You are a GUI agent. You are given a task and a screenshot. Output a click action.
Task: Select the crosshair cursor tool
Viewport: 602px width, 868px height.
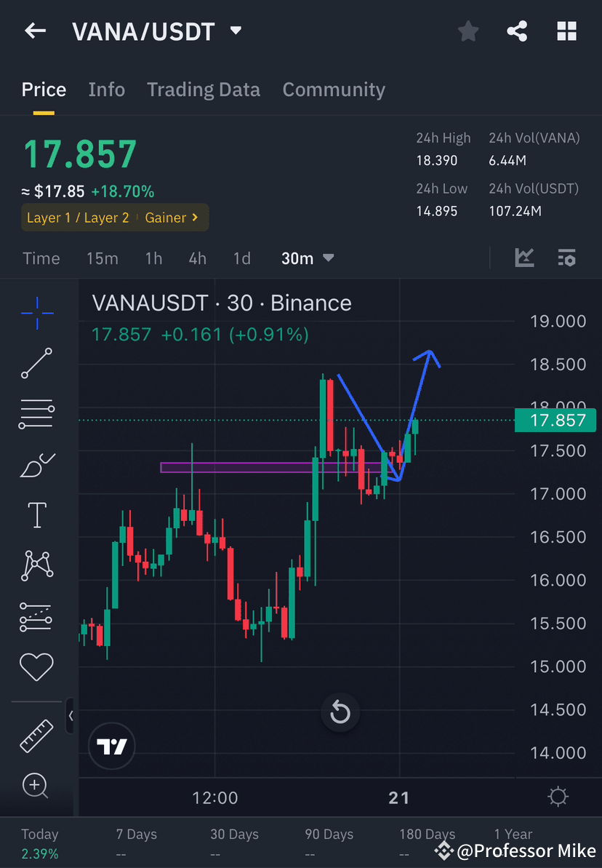pos(36,313)
